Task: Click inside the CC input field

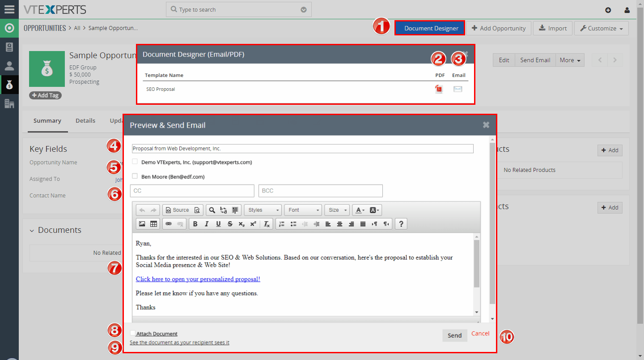Action: pos(192,191)
